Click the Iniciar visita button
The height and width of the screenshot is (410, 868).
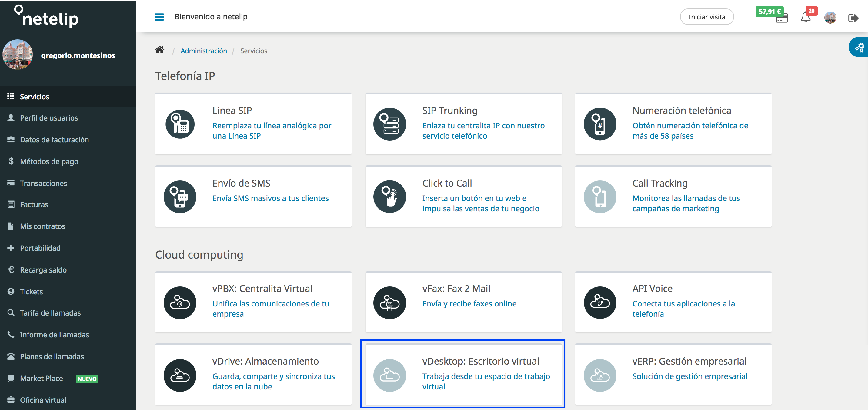click(x=706, y=17)
